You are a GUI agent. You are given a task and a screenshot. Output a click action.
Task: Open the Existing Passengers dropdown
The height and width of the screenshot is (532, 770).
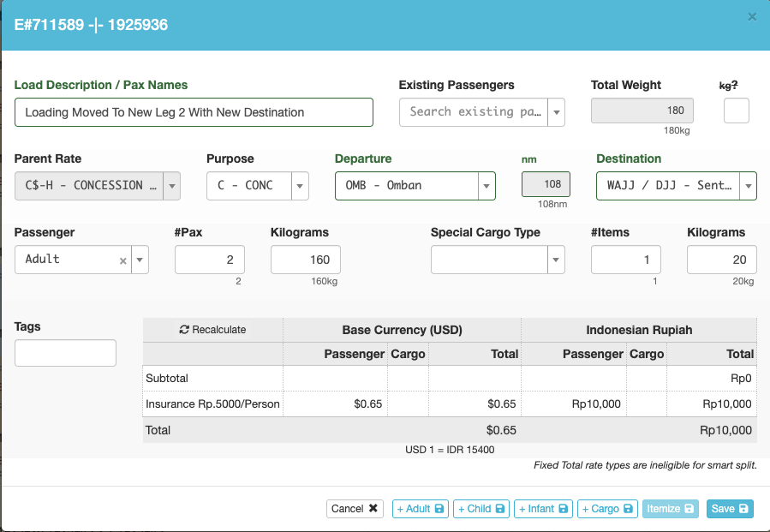557,112
